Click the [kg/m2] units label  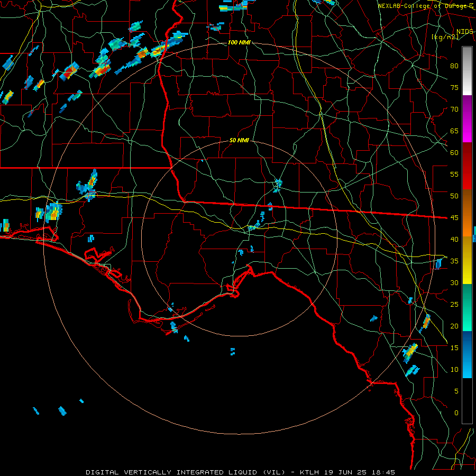(445, 37)
